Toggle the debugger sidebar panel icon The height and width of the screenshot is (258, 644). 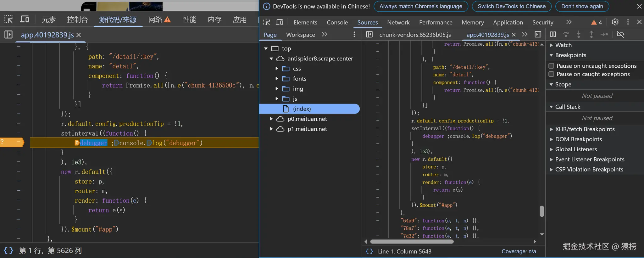tap(538, 34)
